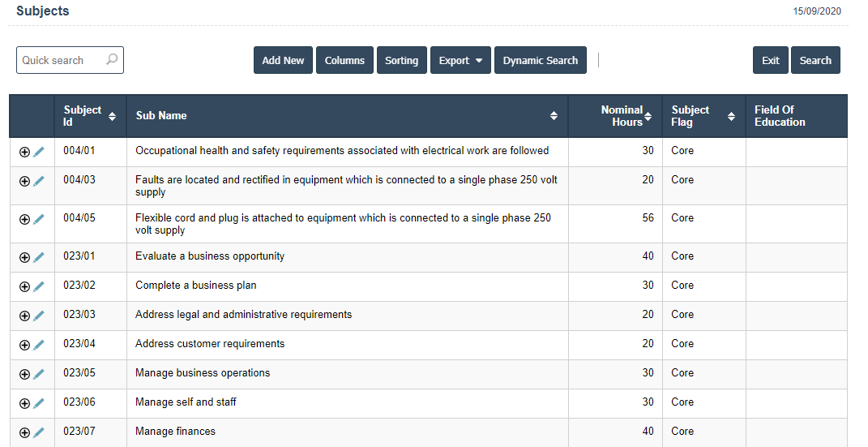Sort by Sub Name column arrows
Viewport: 868px width, 447px height.
click(554, 116)
